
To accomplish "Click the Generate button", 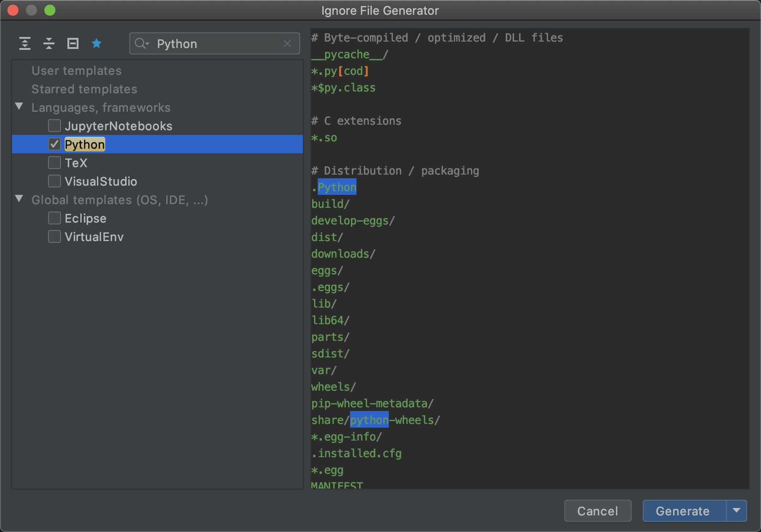I will click(x=684, y=511).
